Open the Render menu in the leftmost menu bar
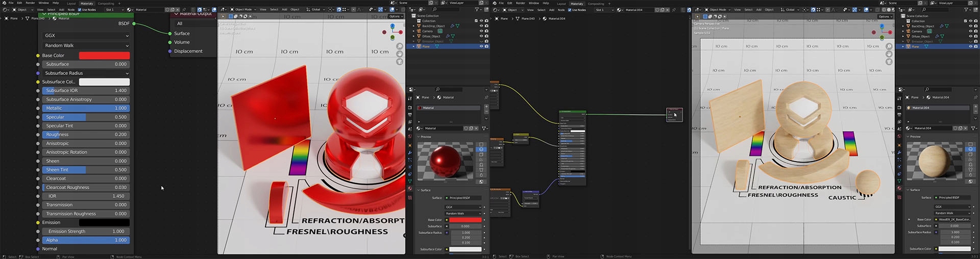980x259 pixels. tap(30, 3)
